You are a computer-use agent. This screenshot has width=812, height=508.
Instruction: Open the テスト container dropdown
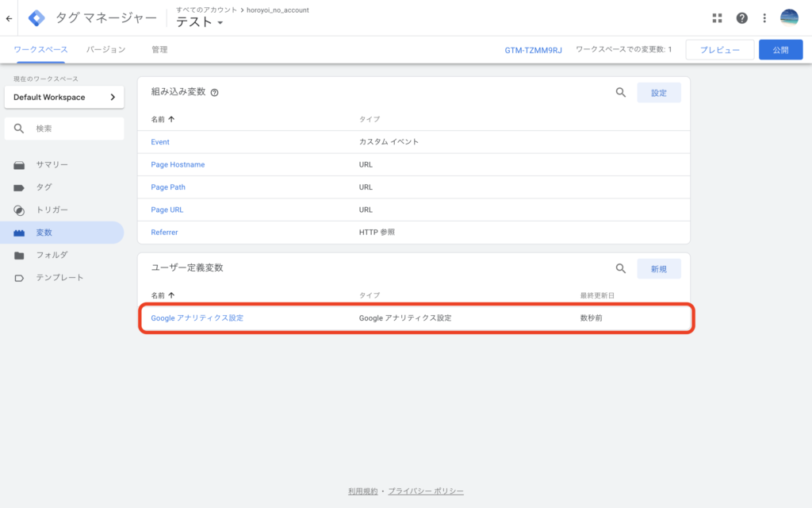(199, 22)
